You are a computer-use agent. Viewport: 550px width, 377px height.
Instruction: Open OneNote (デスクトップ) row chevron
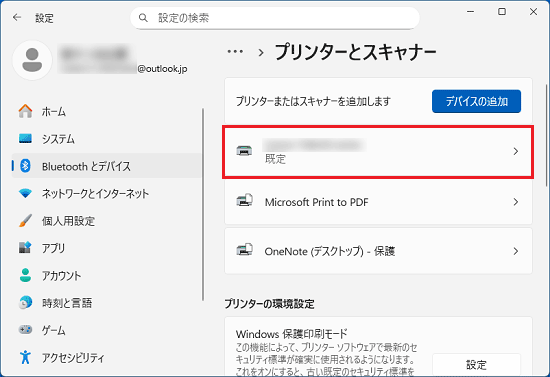516,251
